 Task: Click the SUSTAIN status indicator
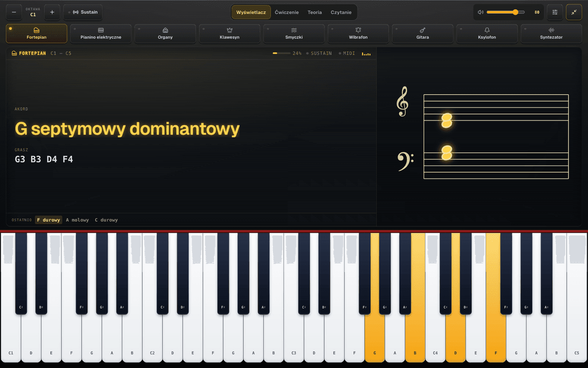click(x=319, y=53)
